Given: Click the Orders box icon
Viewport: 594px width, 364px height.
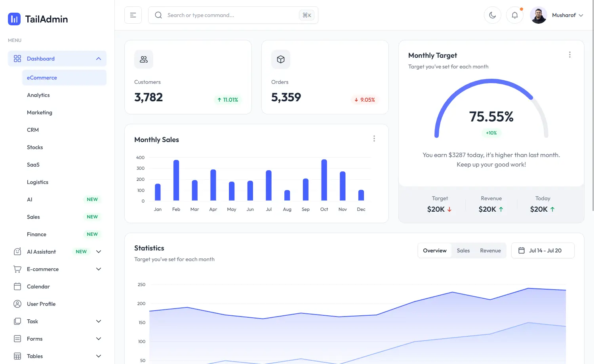Looking at the screenshot, I should (281, 59).
